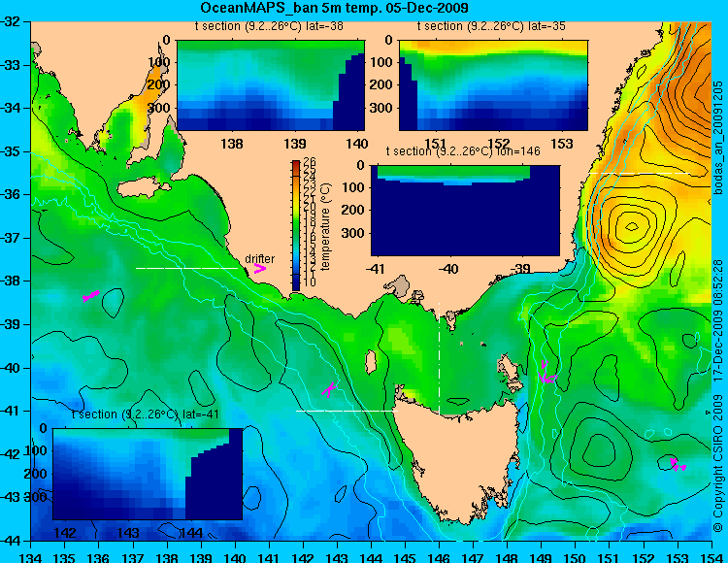Click the '-32' latitude axis label
This screenshot has width=728, height=563.
tap(10, 21)
